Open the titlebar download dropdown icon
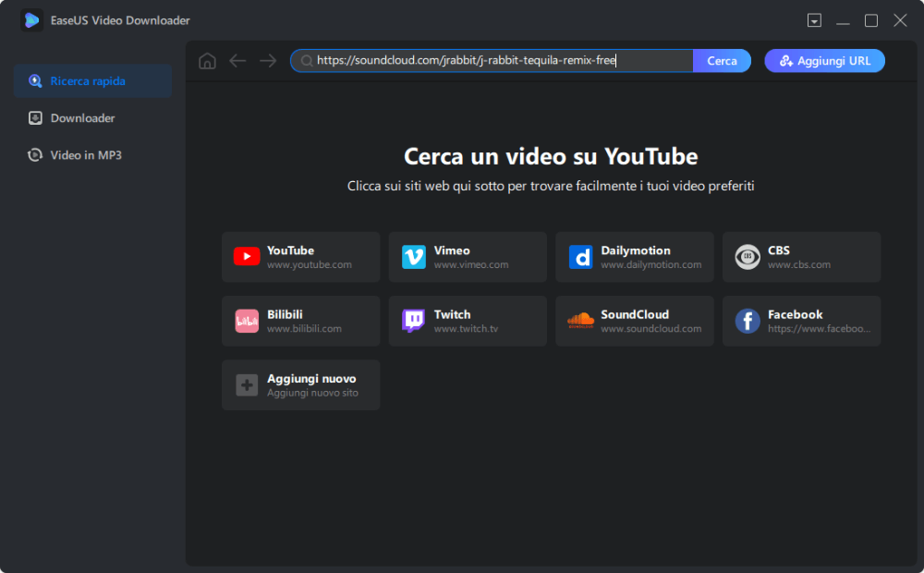 tap(815, 19)
